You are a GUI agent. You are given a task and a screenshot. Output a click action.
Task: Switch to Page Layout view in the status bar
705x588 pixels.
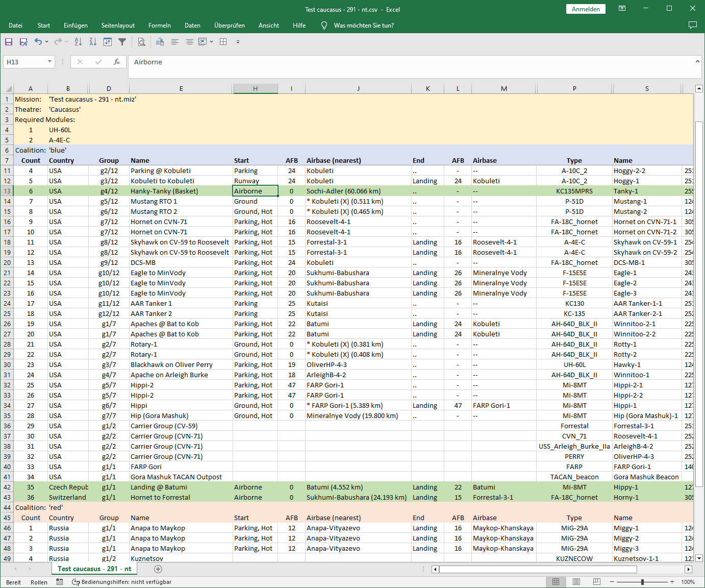click(576, 582)
